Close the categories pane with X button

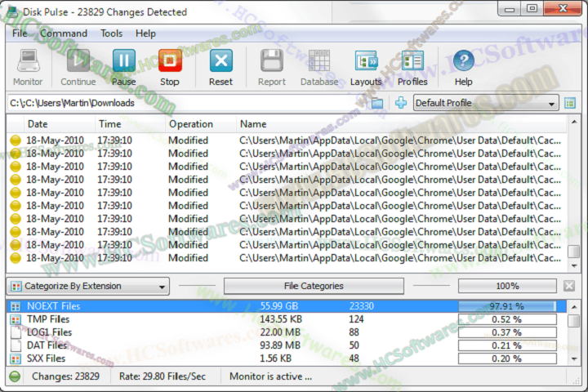569,286
